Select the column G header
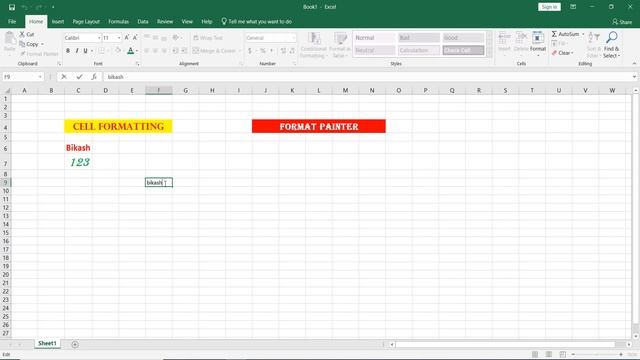 click(x=185, y=90)
